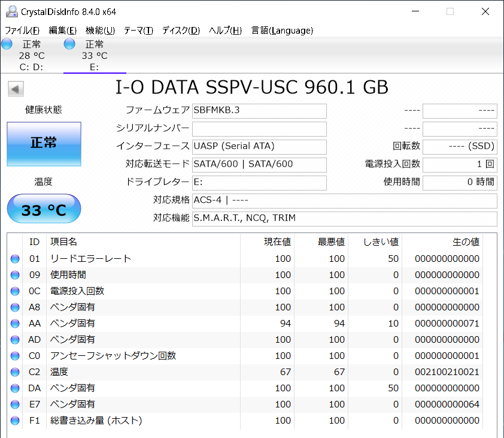Close the CrystalDiskInfo window
Image resolution: width=504 pixels, height=438 pixels.
point(485,11)
